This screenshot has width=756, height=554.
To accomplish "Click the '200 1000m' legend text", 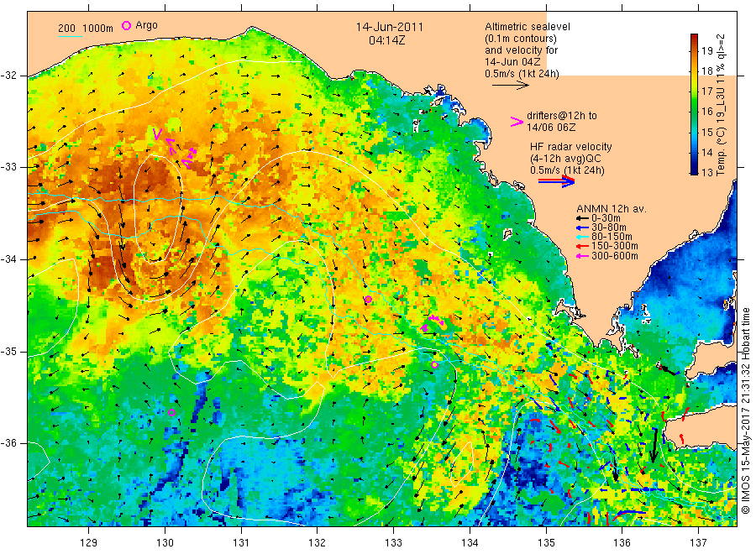I will click(x=86, y=29).
